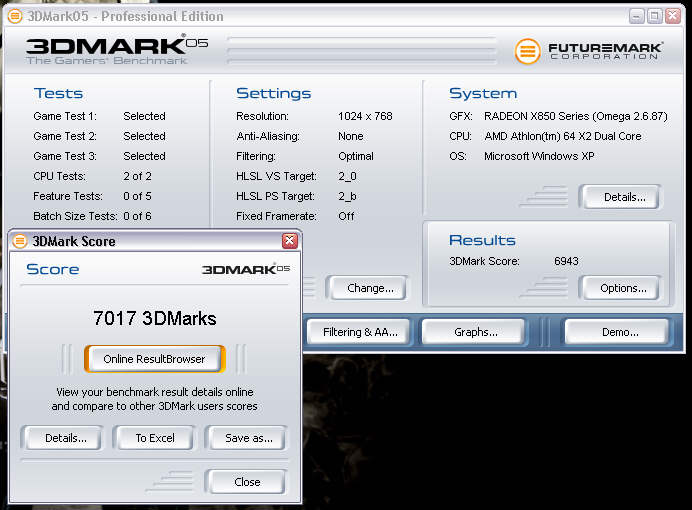Click the Save as... button
692x510 pixels.
coord(247,438)
